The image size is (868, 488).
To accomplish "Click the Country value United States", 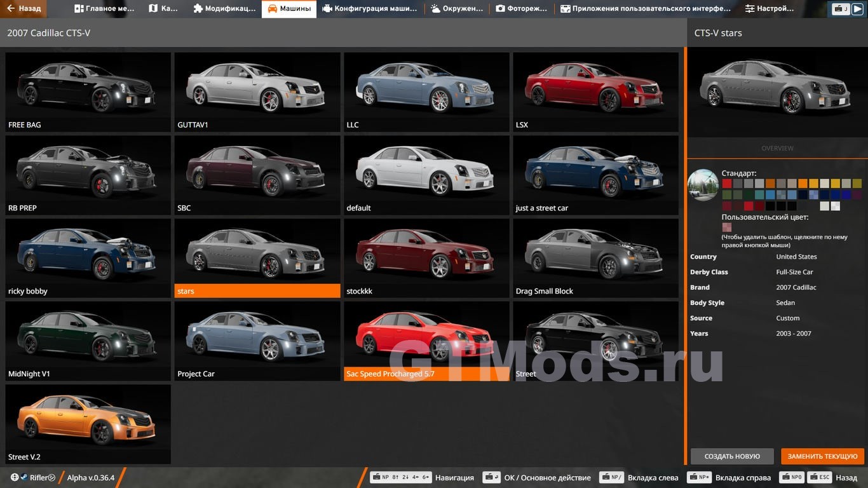I will (x=796, y=257).
